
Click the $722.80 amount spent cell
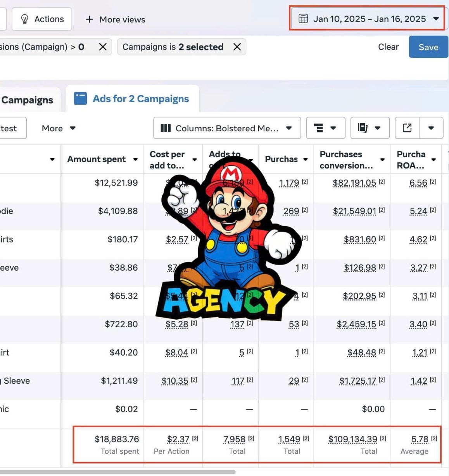click(121, 324)
